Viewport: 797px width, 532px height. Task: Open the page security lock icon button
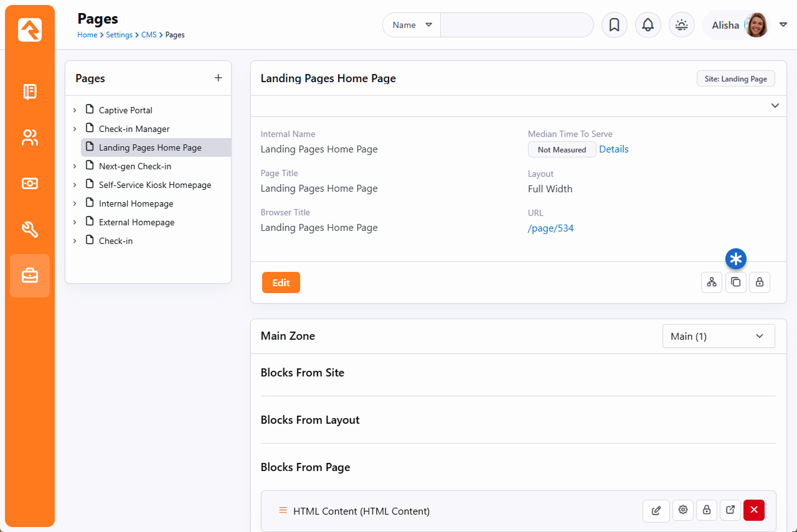click(760, 282)
